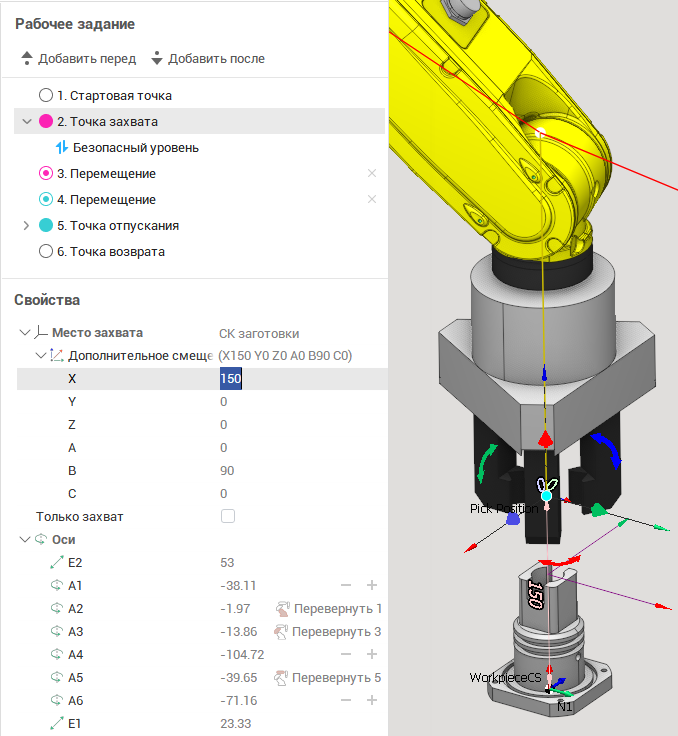
Task: Collapse the 'Оси' axes section
Action: [x=25, y=540]
